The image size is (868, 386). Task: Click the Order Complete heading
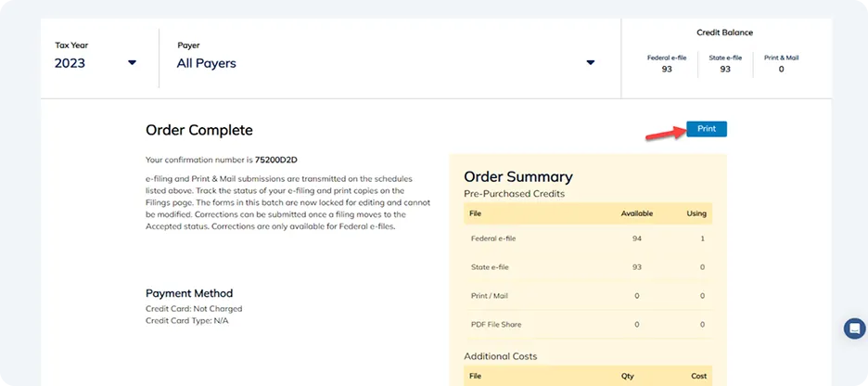199,130
